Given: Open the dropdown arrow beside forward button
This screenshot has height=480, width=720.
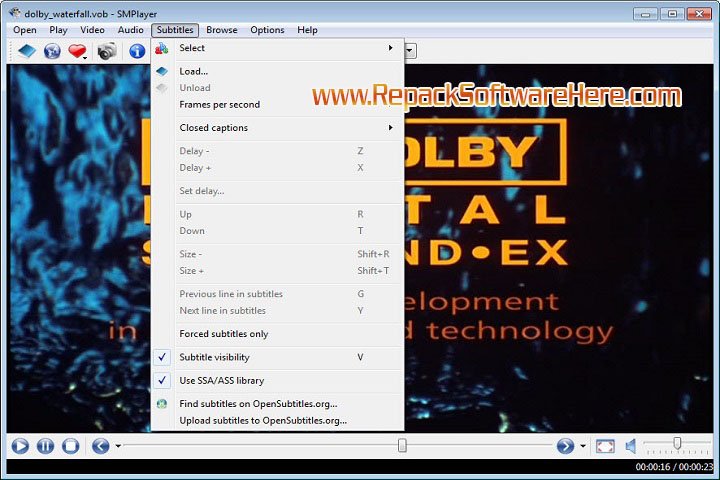Looking at the screenshot, I should 583,446.
